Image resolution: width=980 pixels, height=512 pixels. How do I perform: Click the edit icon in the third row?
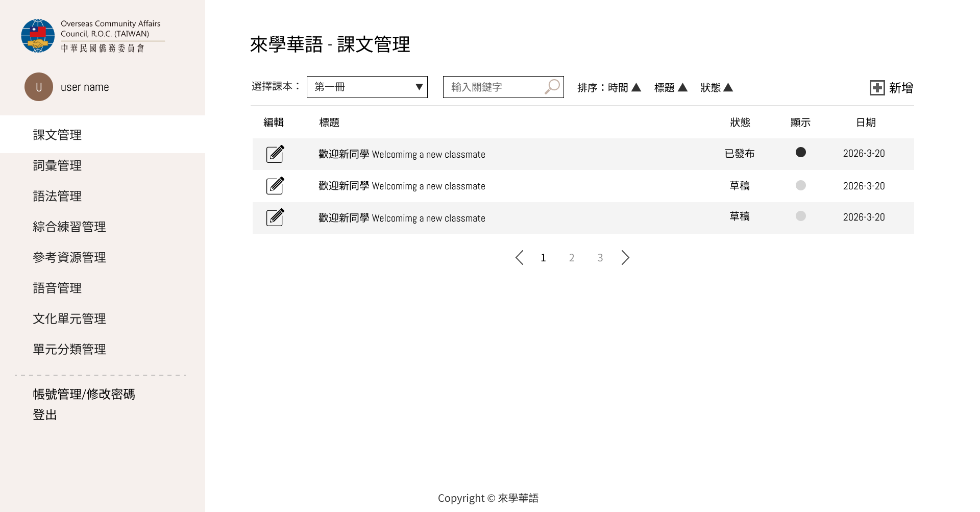point(275,217)
